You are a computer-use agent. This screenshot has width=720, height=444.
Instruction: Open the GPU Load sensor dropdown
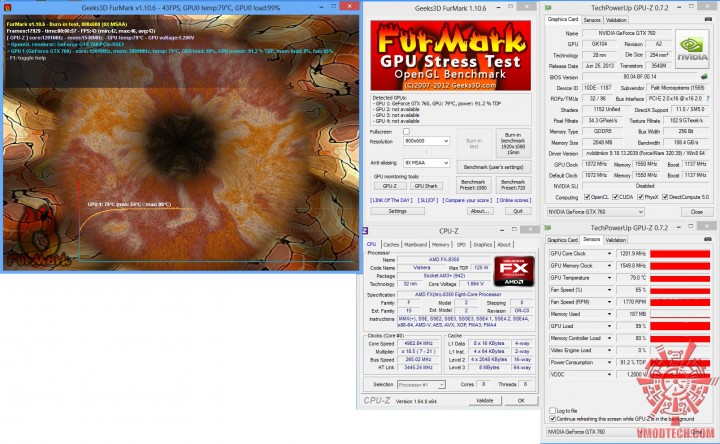(609, 326)
